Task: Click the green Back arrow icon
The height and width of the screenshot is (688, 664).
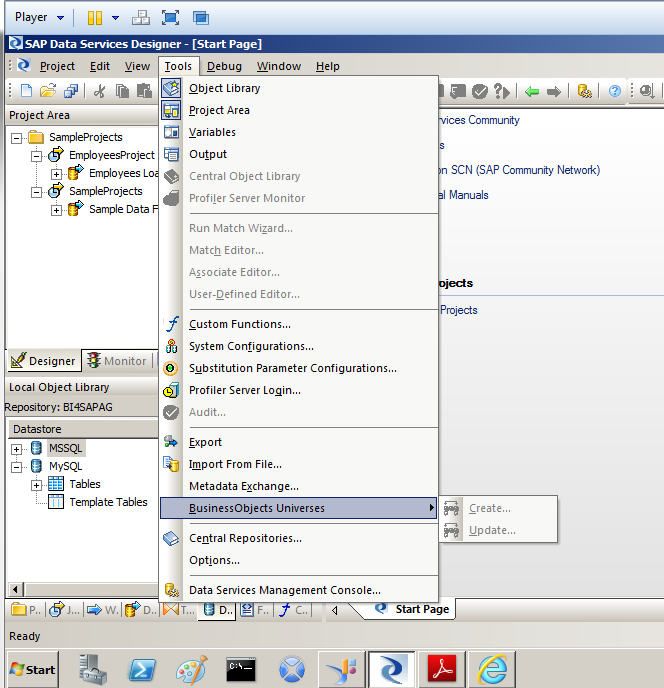Action: tap(532, 91)
